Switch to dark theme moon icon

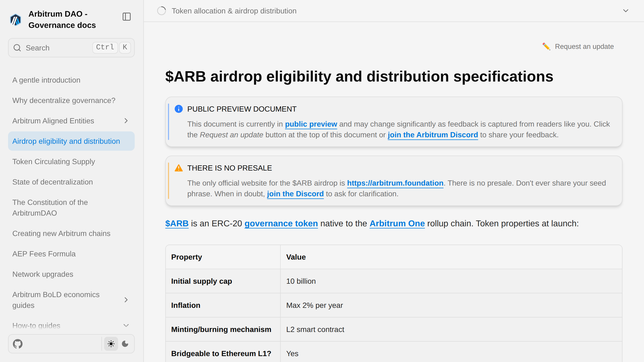pos(125,344)
